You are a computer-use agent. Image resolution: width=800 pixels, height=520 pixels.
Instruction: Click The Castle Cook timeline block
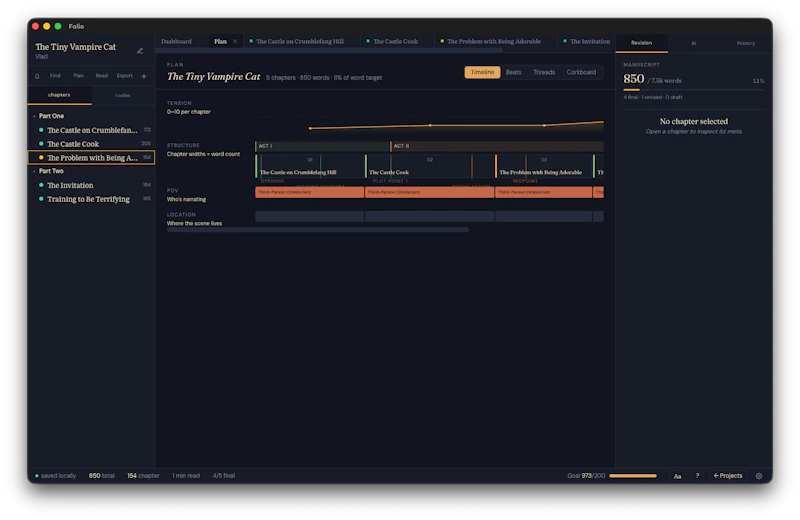click(x=430, y=166)
